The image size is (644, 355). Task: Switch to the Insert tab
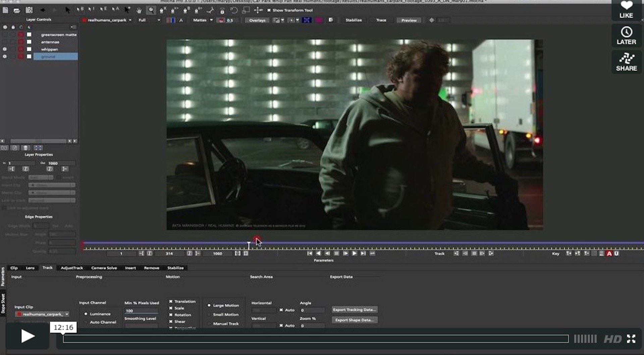130,268
